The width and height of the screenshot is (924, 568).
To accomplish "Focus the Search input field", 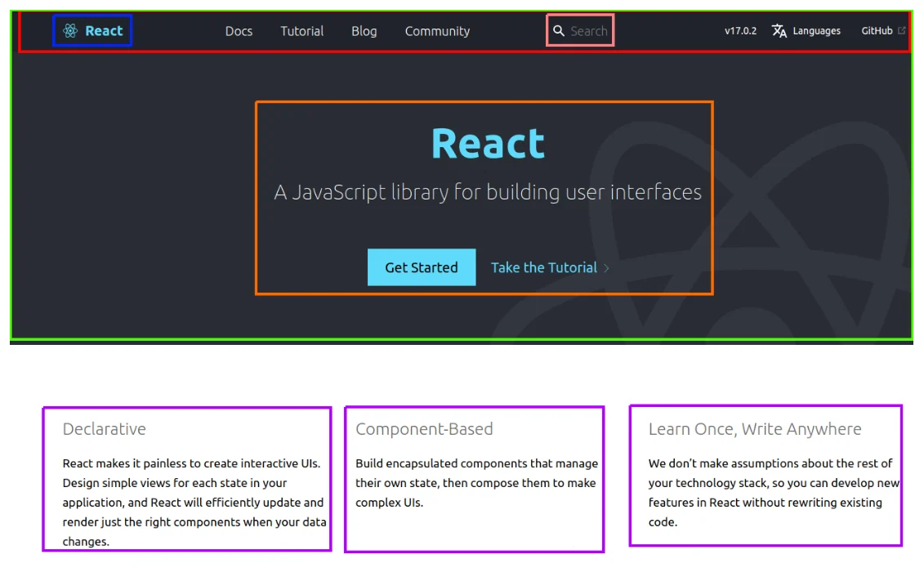I will (580, 30).
